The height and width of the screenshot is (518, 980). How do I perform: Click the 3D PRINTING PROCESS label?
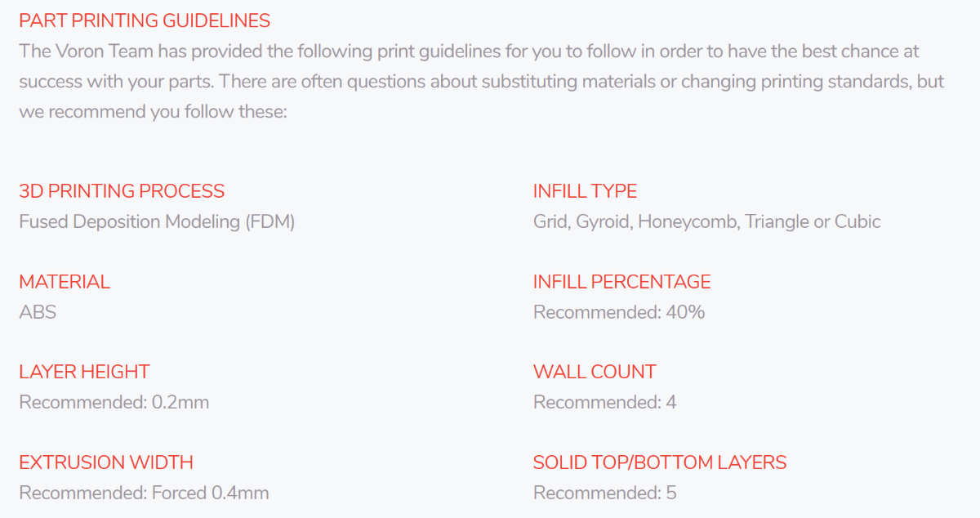pos(122,191)
